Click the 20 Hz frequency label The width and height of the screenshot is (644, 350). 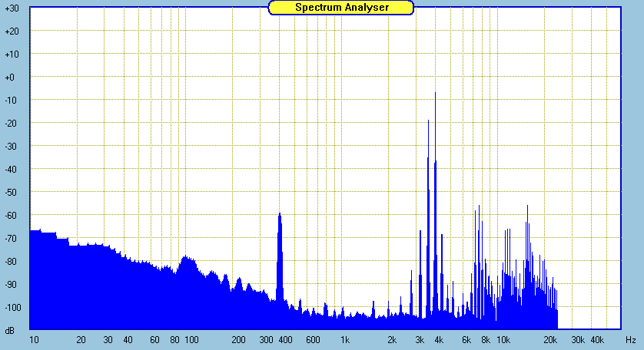tap(81, 340)
